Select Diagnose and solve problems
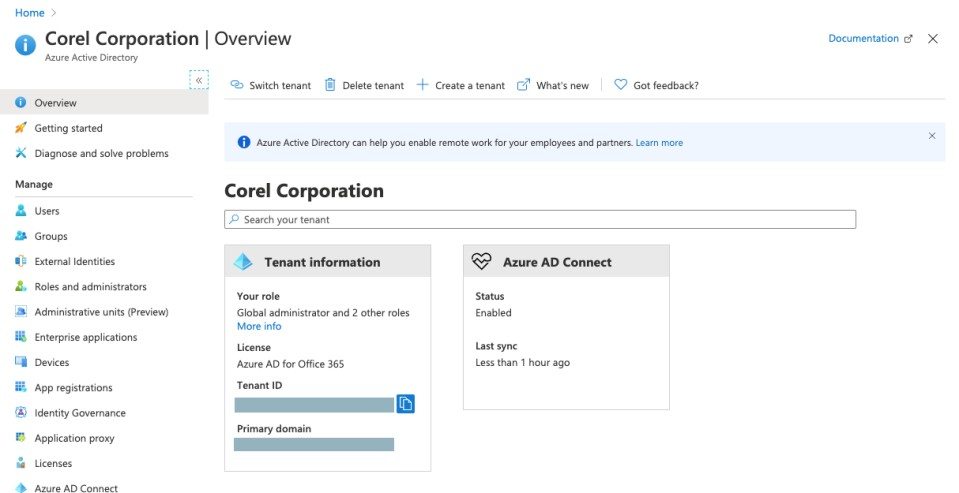 (104, 153)
